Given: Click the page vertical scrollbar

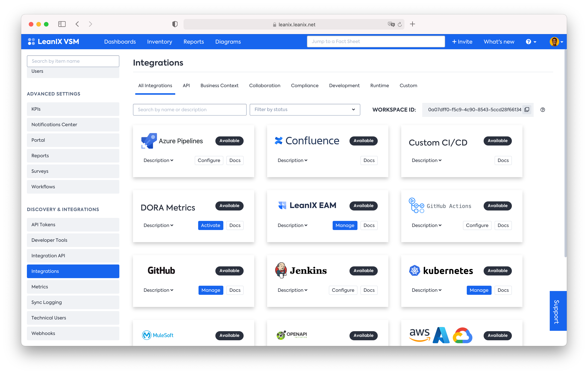Looking at the screenshot, I should 565,153.
